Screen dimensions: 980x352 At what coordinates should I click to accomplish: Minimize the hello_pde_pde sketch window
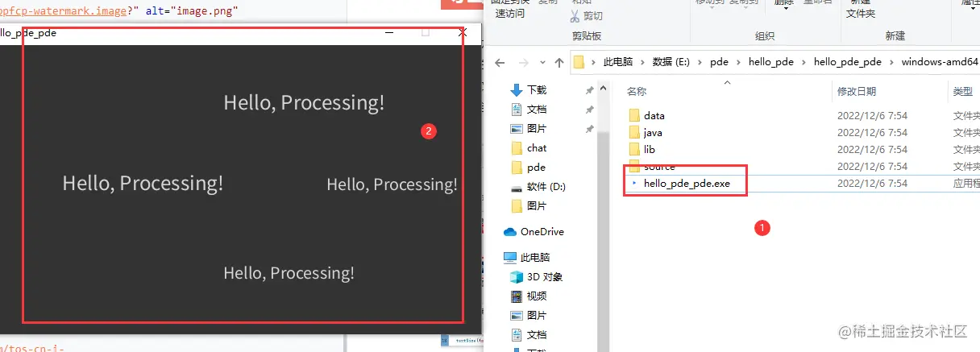[389, 33]
